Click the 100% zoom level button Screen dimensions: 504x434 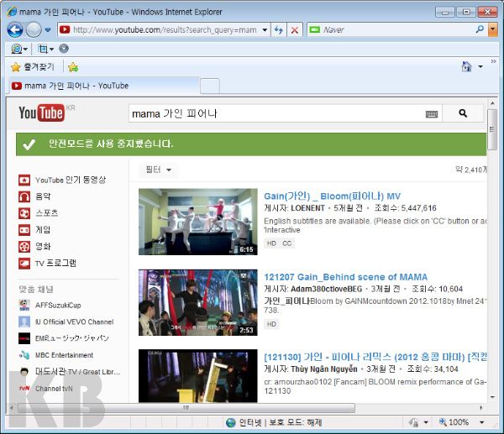click(x=454, y=422)
